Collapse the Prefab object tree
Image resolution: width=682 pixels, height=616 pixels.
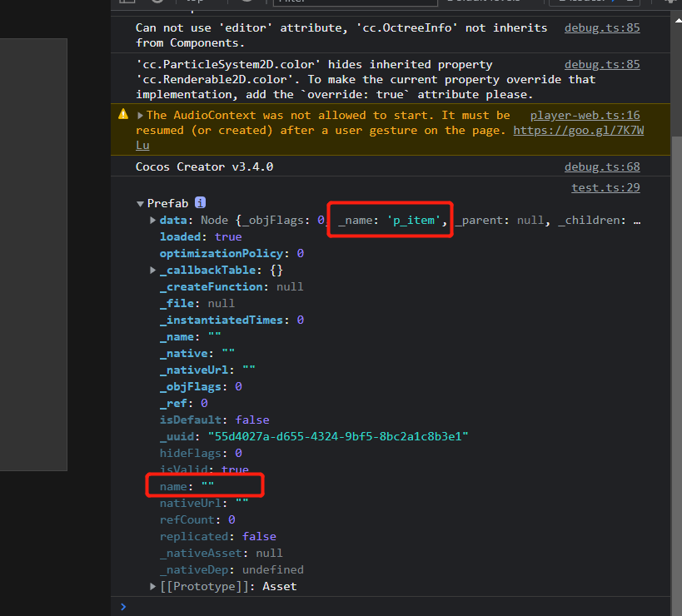point(140,203)
